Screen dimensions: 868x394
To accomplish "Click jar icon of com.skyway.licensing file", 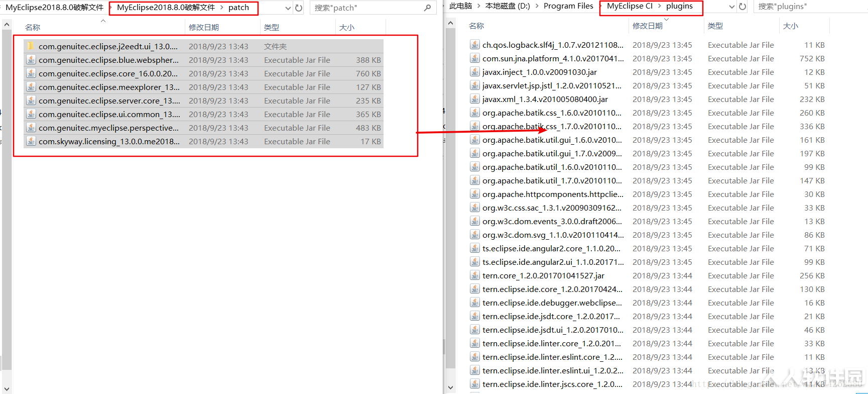I will [31, 141].
